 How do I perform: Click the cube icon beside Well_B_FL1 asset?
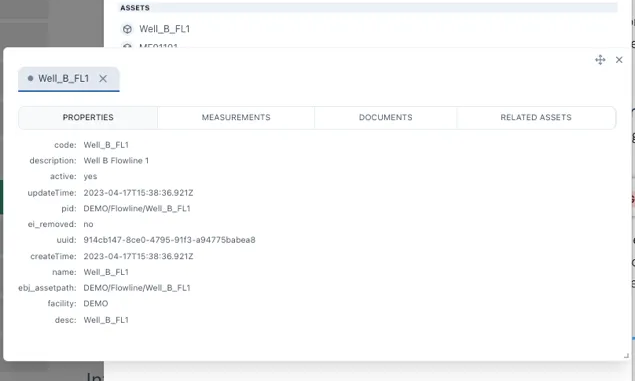(127, 29)
